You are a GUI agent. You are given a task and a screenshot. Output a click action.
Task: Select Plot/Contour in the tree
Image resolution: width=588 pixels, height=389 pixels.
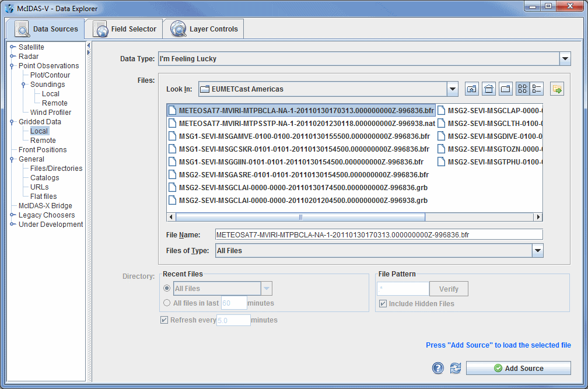[50, 75]
